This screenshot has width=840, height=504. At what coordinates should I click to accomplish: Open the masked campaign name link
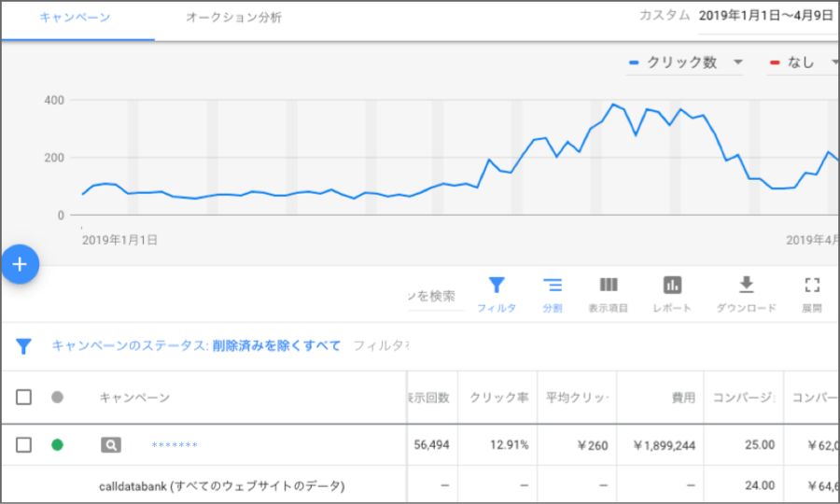(x=175, y=445)
